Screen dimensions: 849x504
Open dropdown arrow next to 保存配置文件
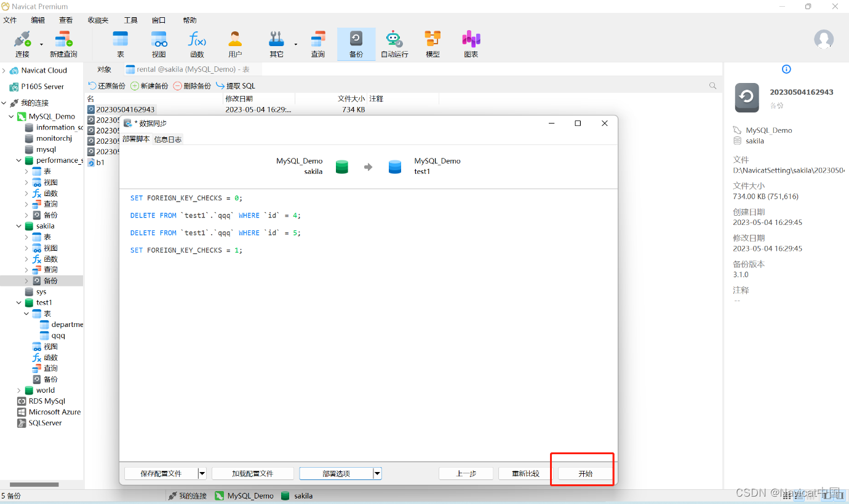[x=202, y=474]
